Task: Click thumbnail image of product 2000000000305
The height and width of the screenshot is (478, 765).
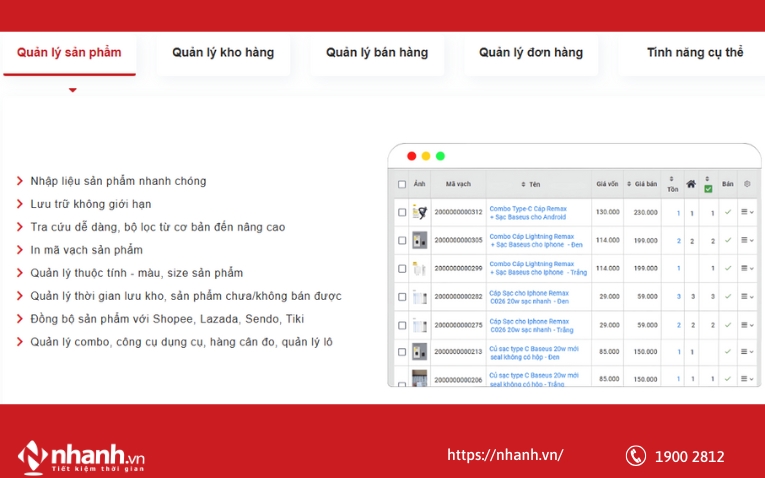Action: pos(420,240)
